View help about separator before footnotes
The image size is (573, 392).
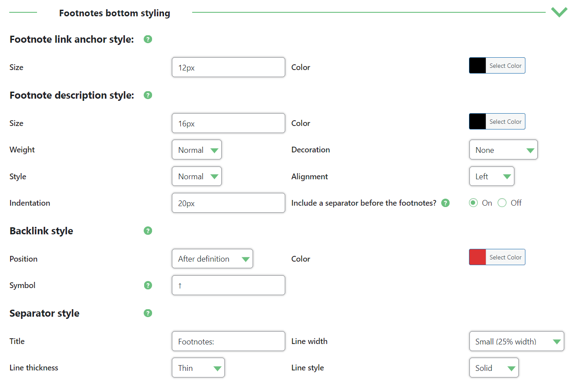click(x=445, y=203)
